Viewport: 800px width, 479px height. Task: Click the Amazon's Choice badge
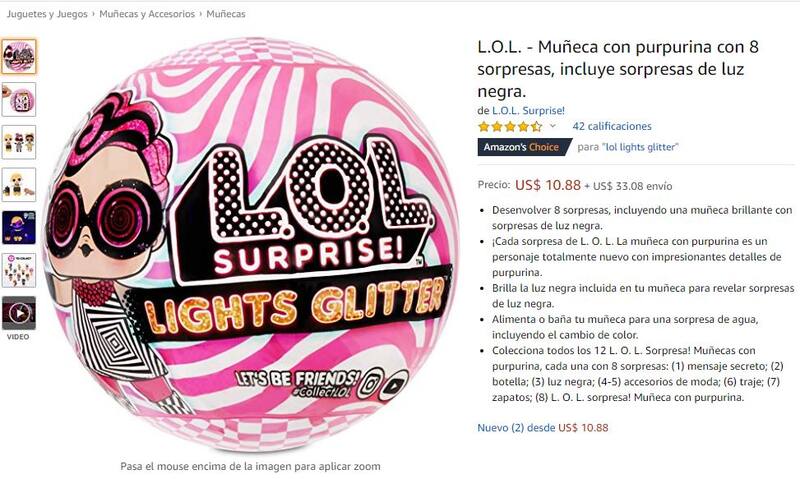524,147
